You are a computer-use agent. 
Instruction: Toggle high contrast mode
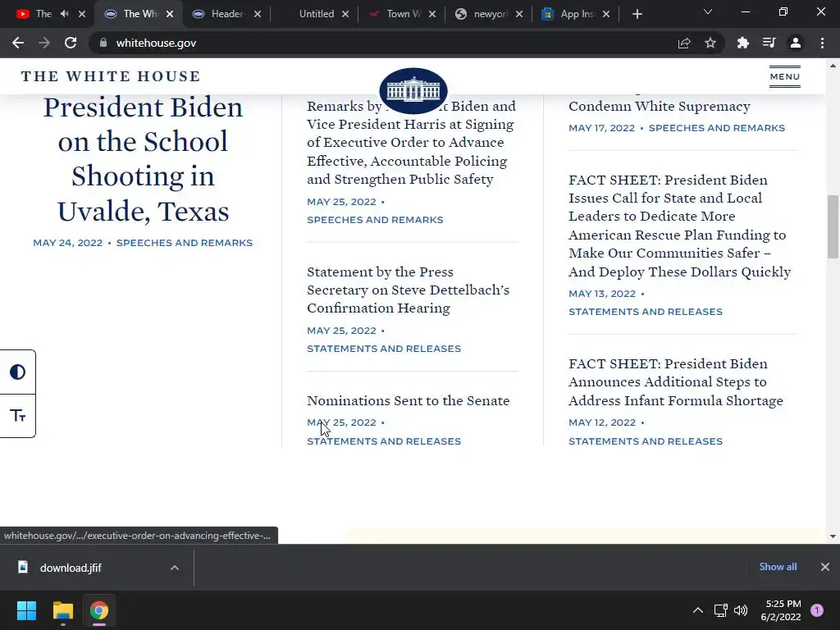click(18, 372)
